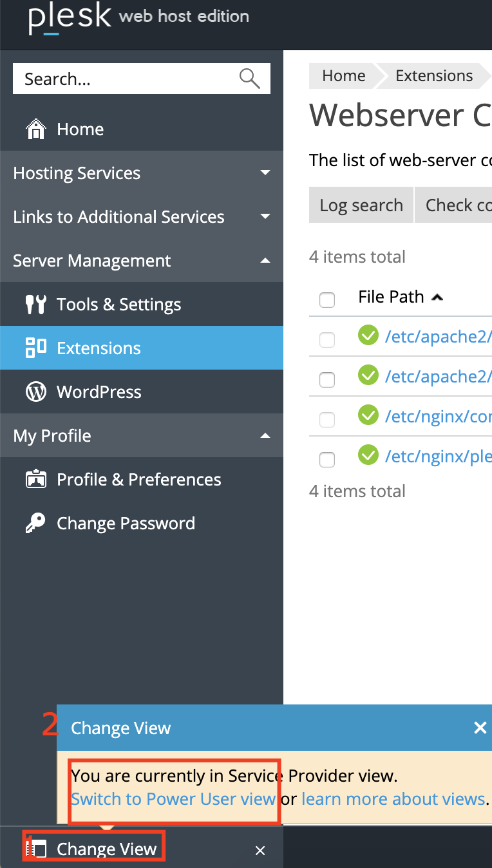Click the search magnifier icon
This screenshot has height=868, width=492.
[x=249, y=79]
